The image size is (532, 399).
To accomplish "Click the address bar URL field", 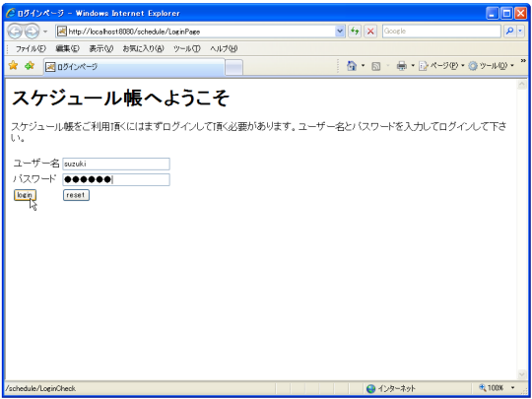I will (x=200, y=32).
